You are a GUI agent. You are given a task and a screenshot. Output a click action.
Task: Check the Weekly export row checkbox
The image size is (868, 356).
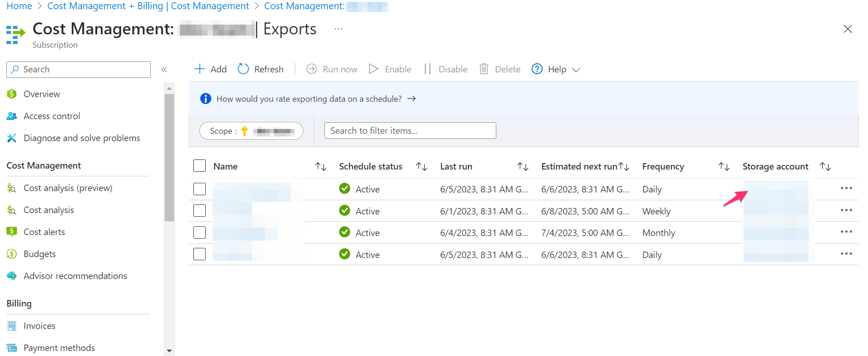(x=199, y=211)
